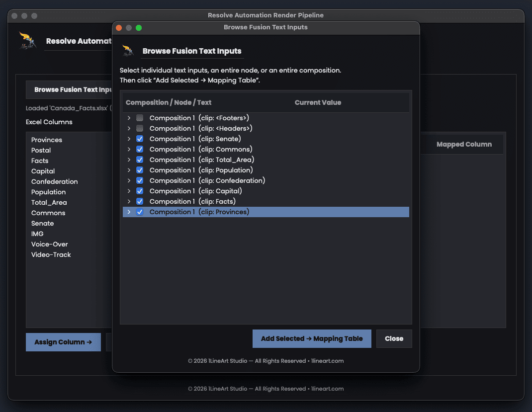Select Provinces in Excel Columns list
This screenshot has height=412, width=532.
point(46,140)
